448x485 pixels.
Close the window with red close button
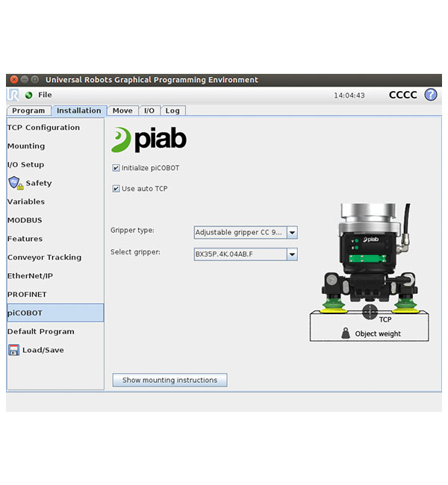[x=14, y=80]
